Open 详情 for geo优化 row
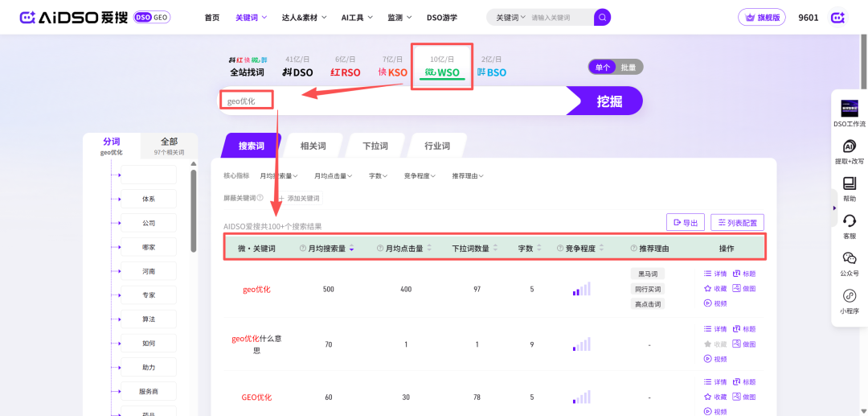This screenshot has width=868, height=416. pos(715,274)
